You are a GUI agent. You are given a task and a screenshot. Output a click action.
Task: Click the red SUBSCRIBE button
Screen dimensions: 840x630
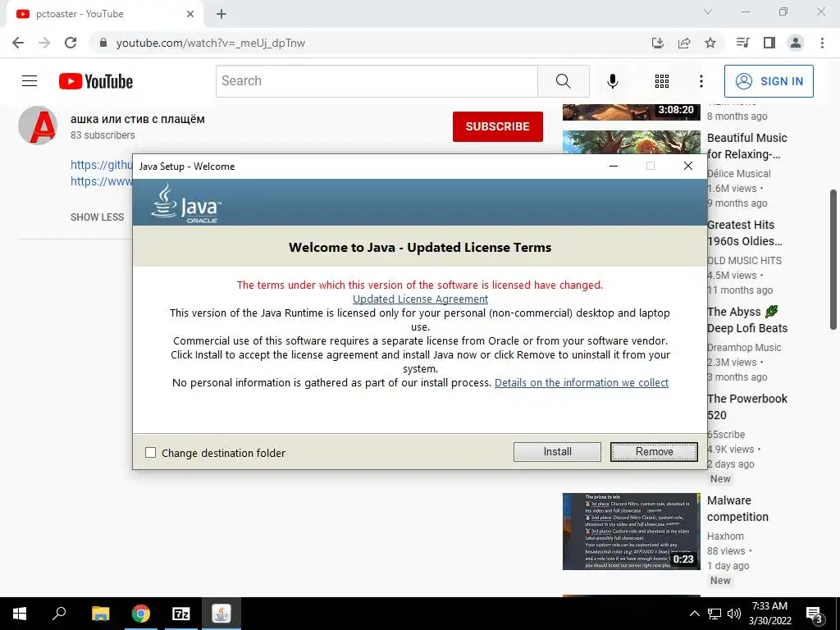498,126
